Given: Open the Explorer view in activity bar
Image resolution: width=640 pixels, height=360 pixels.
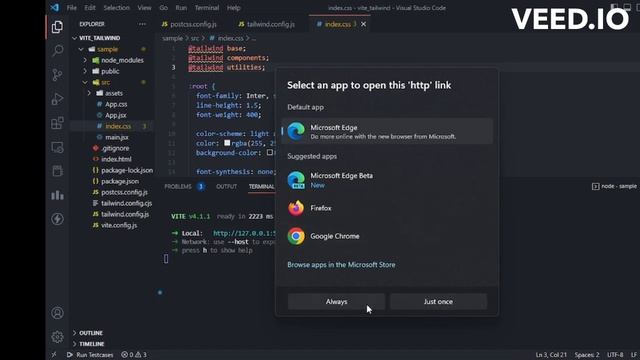Looking at the screenshot, I should point(57,27).
